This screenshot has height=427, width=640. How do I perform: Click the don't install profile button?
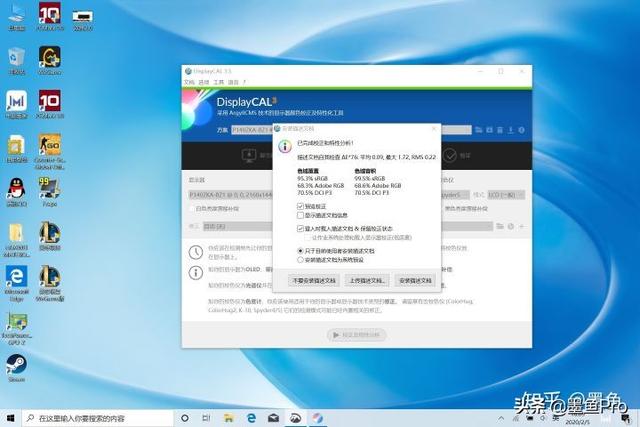pos(313,280)
